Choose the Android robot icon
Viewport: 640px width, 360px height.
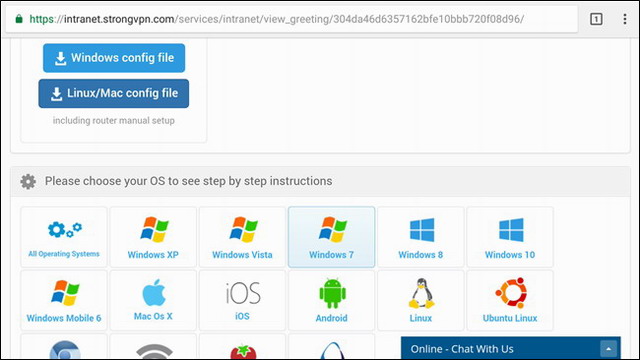[332, 293]
